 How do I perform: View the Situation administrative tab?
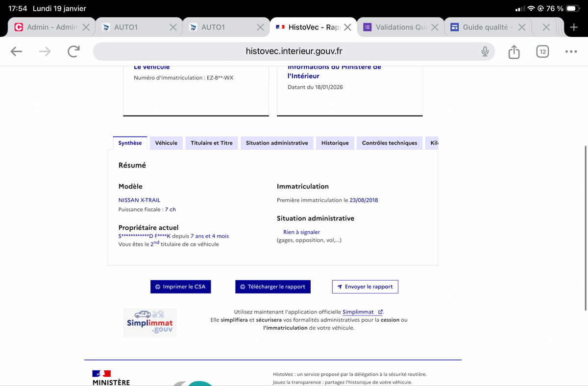[277, 143]
